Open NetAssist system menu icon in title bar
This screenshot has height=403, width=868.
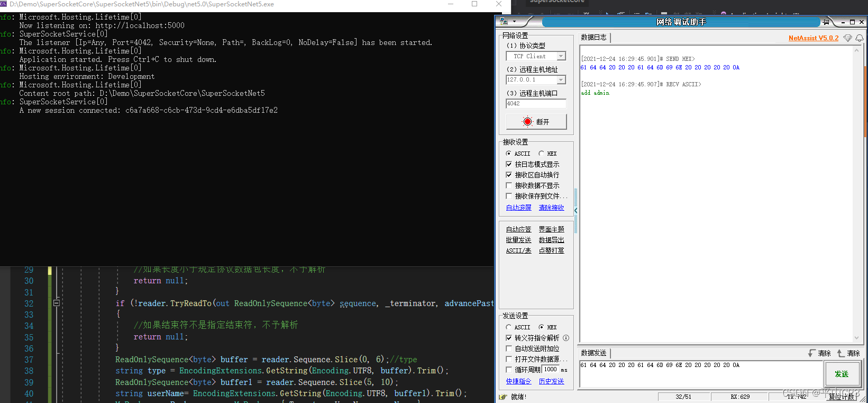(x=504, y=22)
